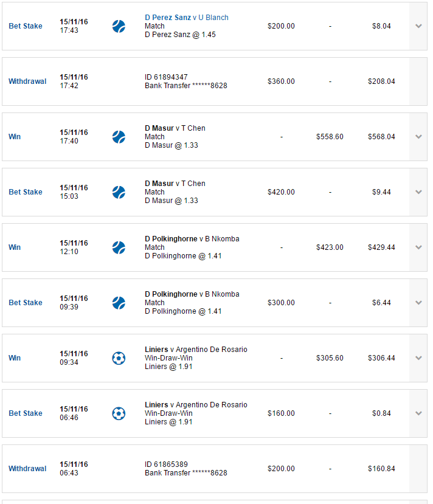Open D Perez Sanz v U Blanch link
Image resolution: width=433 pixels, height=504 pixels.
tap(187, 18)
